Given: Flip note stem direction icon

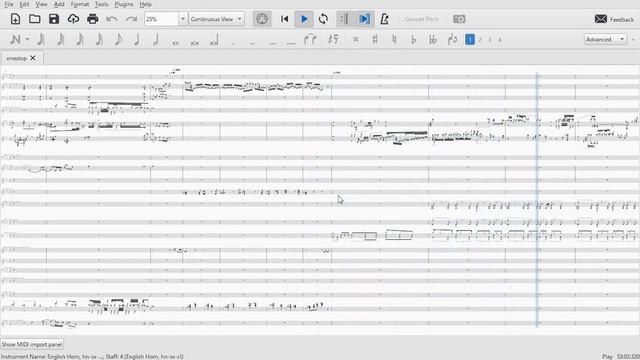Looking at the screenshot, I should [453, 39].
